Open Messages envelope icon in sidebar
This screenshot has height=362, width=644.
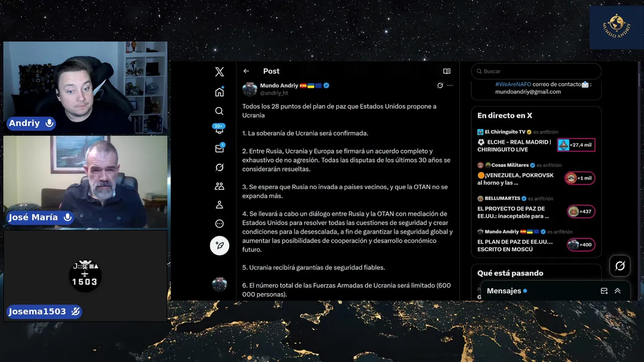[x=219, y=148]
